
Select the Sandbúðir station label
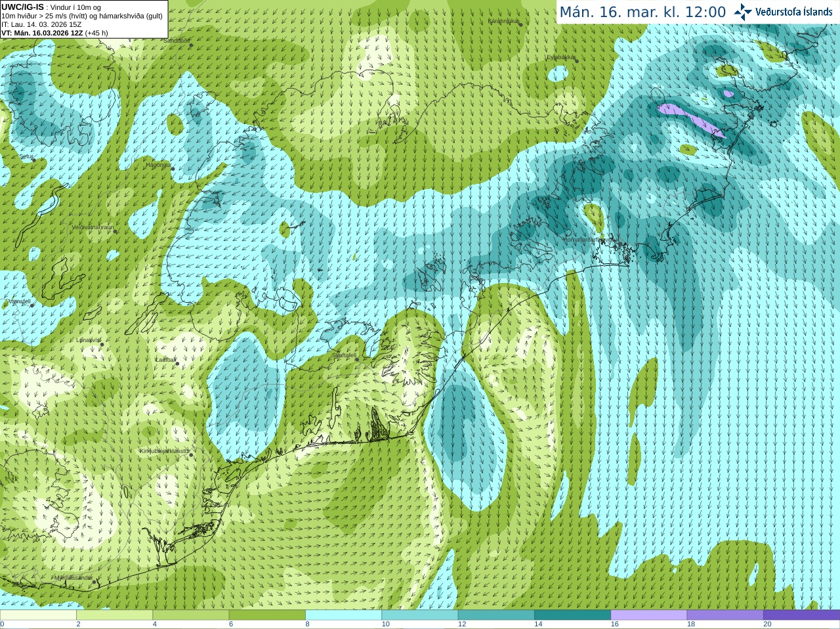(x=177, y=41)
